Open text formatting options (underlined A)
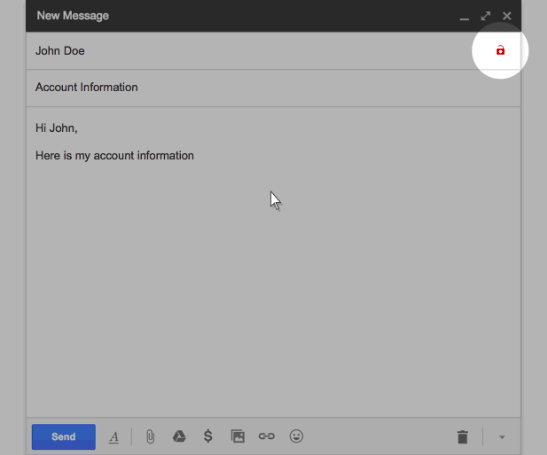The height and width of the screenshot is (455, 547). coord(114,437)
